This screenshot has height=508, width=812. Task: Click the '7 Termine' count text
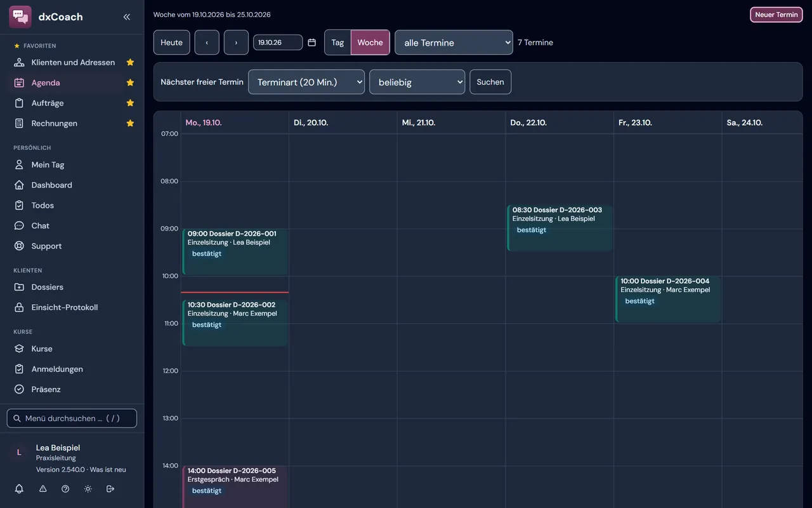[535, 43]
